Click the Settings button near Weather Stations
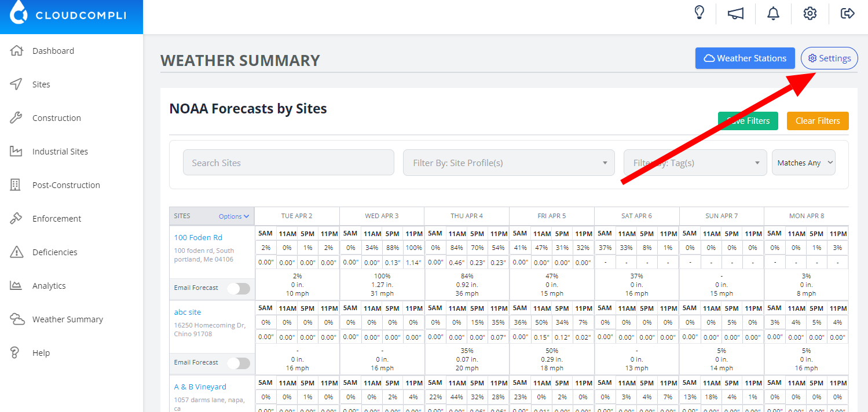The width and height of the screenshot is (868, 412). pyautogui.click(x=829, y=58)
